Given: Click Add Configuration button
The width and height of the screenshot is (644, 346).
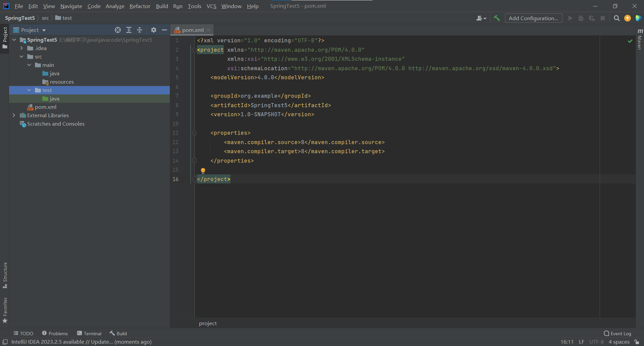Looking at the screenshot, I should coord(533,18).
